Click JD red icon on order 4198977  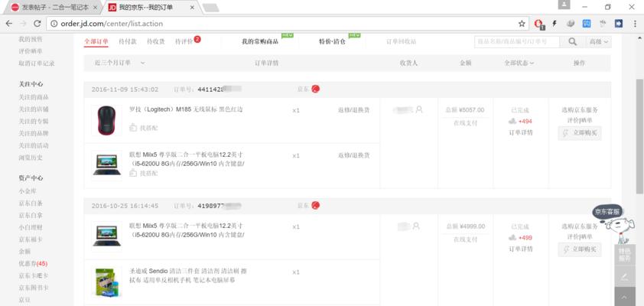[x=315, y=205]
